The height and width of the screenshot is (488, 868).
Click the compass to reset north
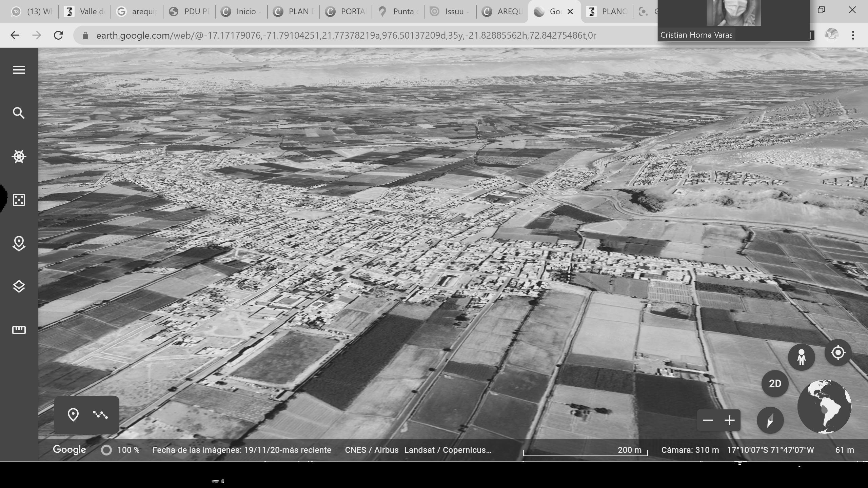(x=770, y=420)
